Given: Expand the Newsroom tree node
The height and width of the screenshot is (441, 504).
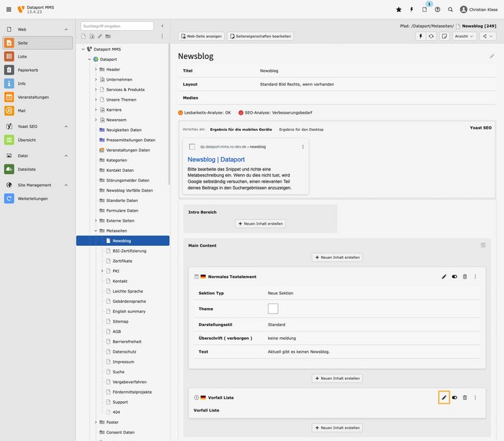Looking at the screenshot, I should click(x=96, y=119).
